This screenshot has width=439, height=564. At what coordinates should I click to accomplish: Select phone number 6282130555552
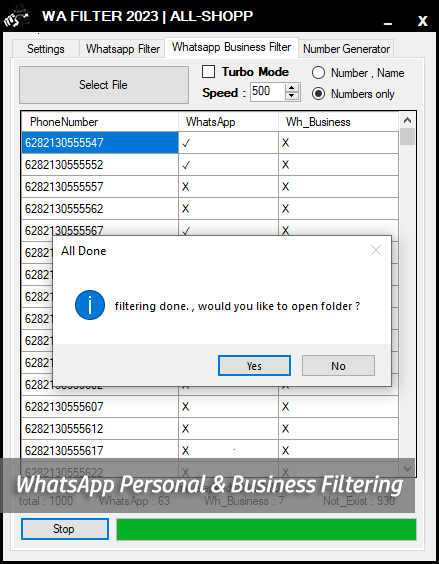pos(100,165)
